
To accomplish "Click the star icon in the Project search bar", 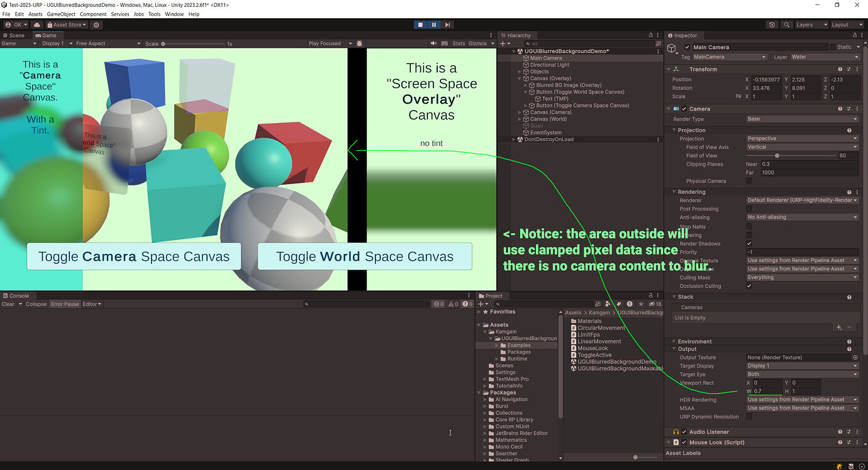I will (x=642, y=303).
